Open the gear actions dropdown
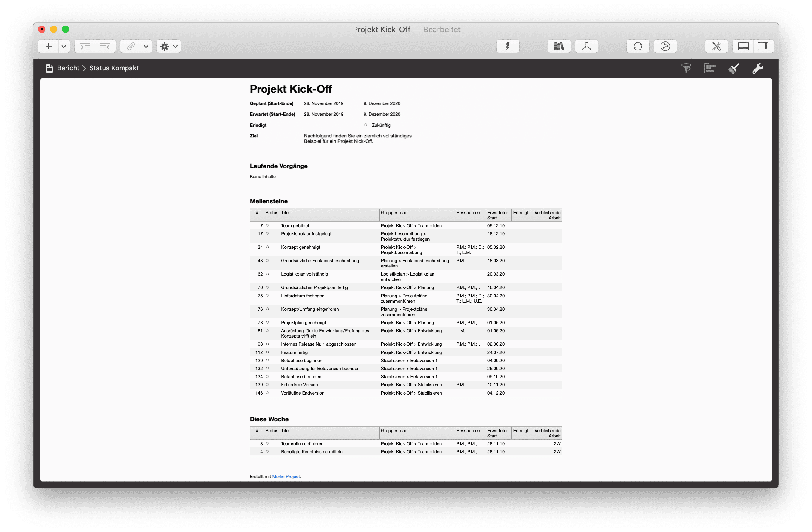Image resolution: width=812 pixels, height=532 pixels. click(169, 47)
